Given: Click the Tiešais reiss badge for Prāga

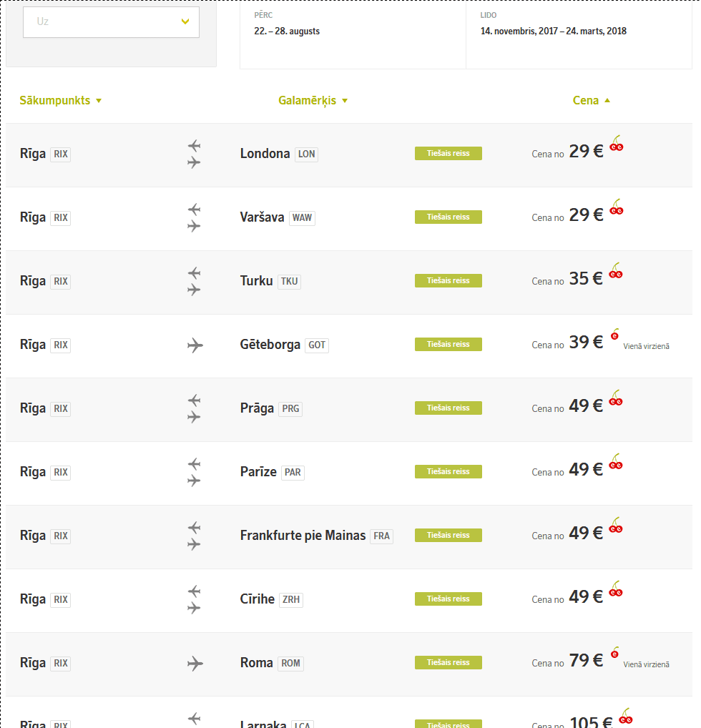Looking at the screenshot, I should click(x=448, y=408).
